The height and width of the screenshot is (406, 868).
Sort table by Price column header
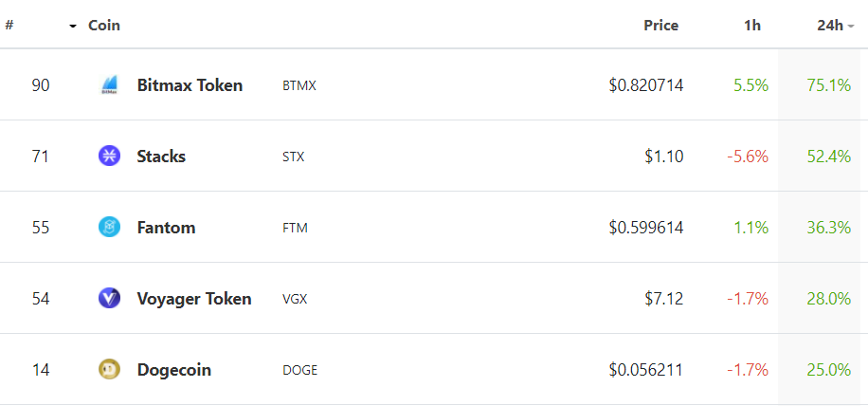point(660,26)
